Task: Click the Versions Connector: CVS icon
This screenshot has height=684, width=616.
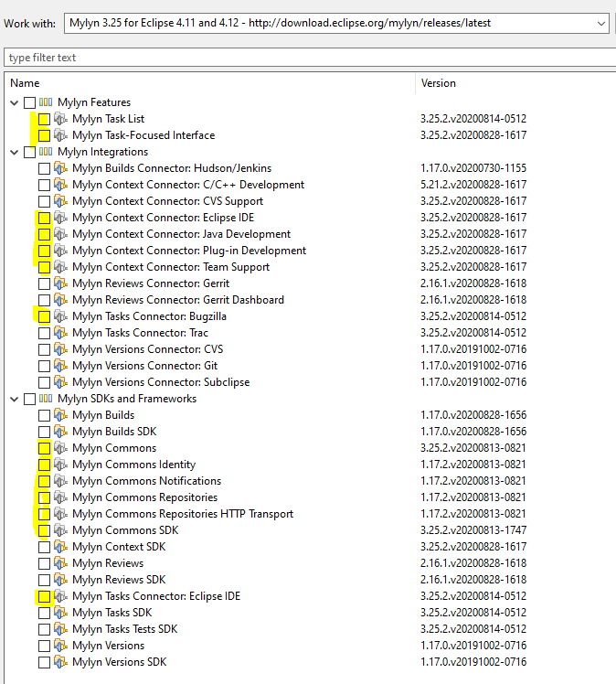Action: click(60, 349)
